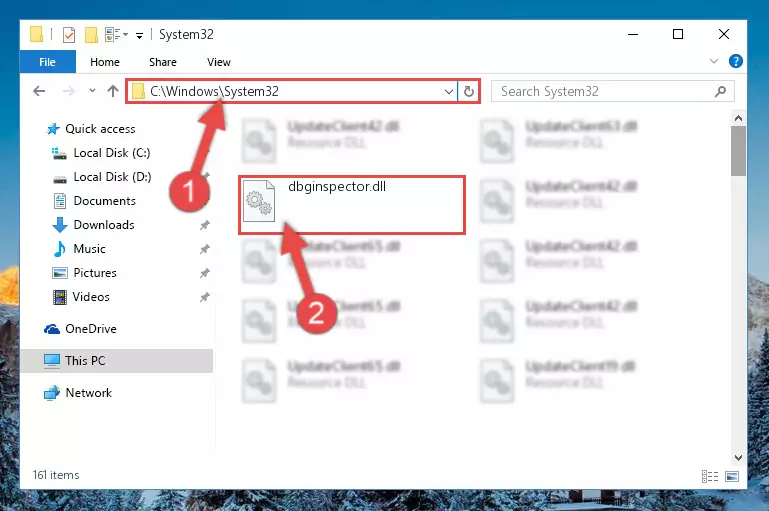Click the Videos film strip icon

click(60, 297)
